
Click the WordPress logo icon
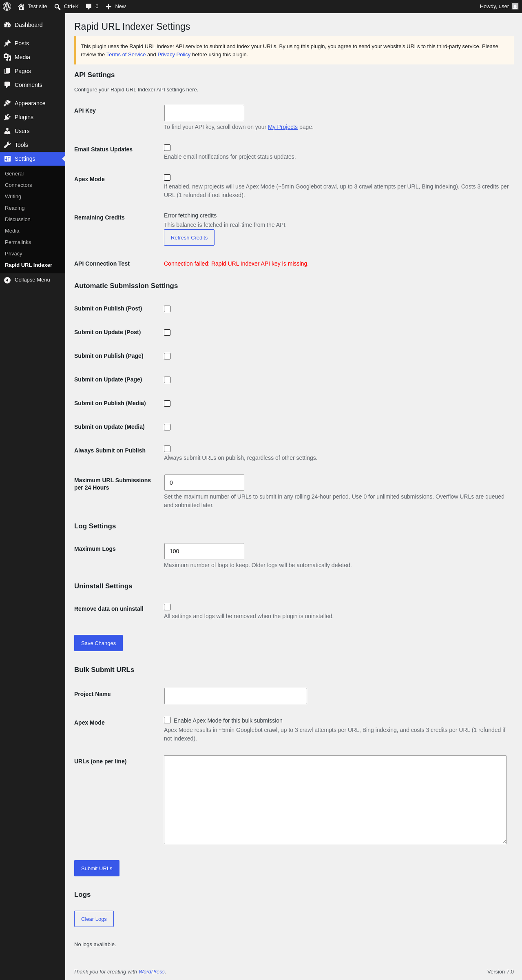[x=7, y=7]
